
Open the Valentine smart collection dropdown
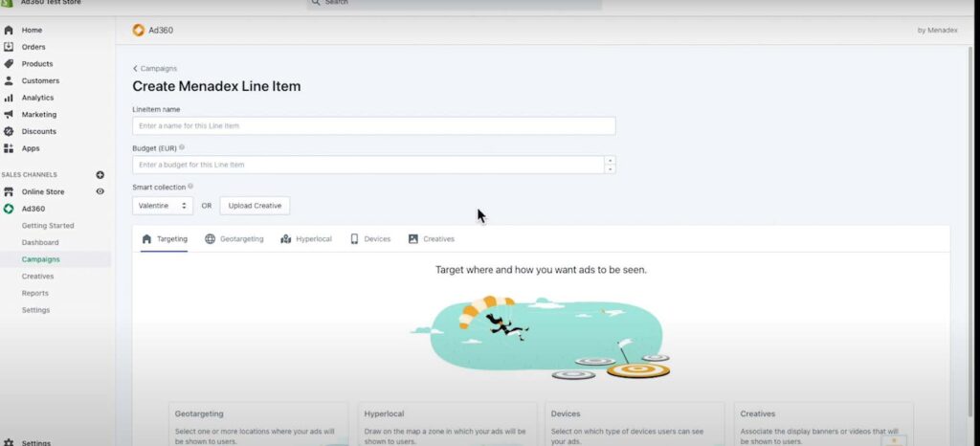[163, 206]
